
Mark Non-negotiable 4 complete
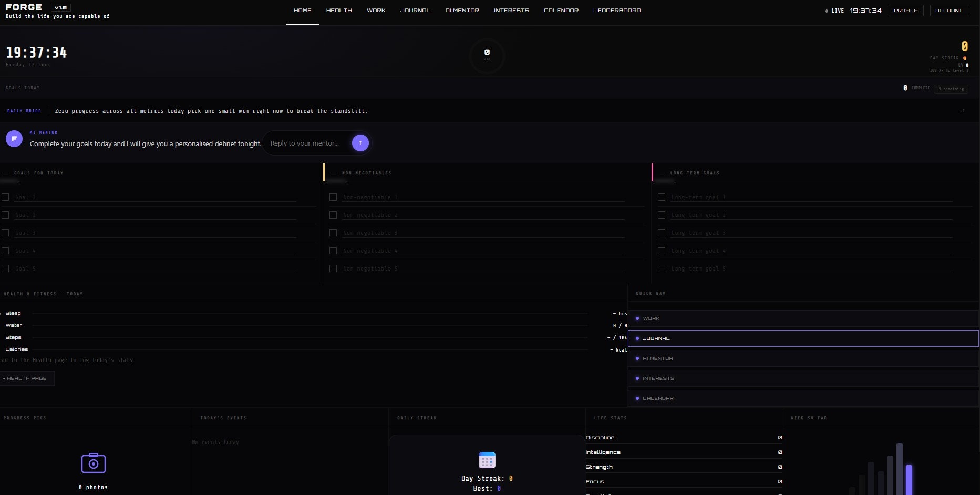[x=333, y=251]
